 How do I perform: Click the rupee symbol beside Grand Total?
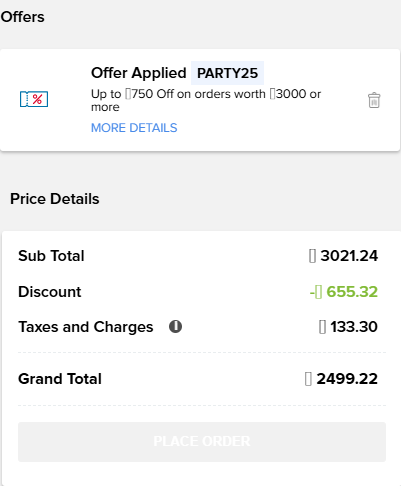pos(308,379)
